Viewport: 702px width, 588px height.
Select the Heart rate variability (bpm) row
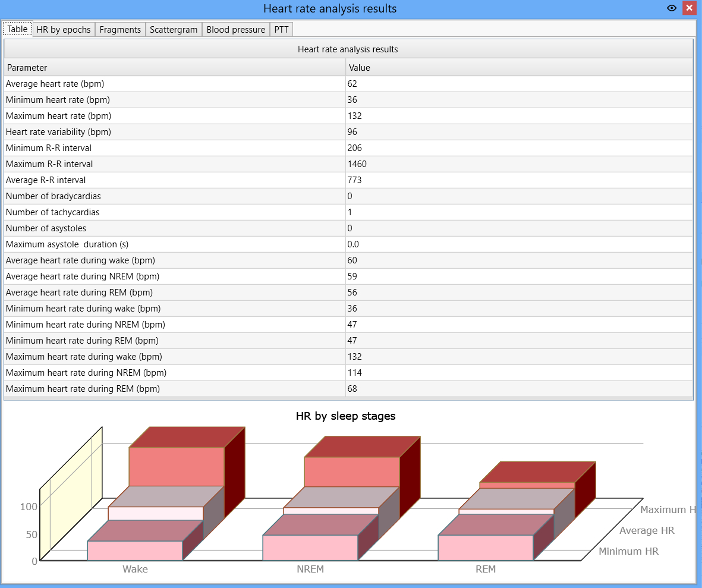click(x=349, y=132)
